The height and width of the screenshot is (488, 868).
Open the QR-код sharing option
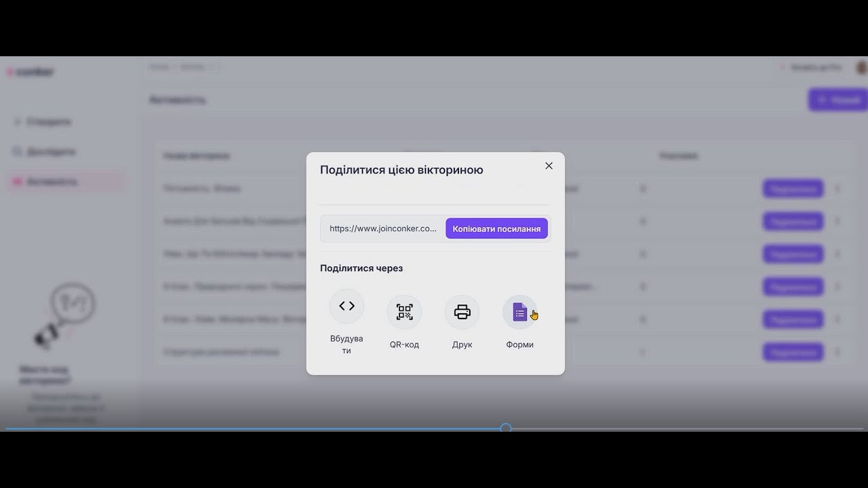404,312
